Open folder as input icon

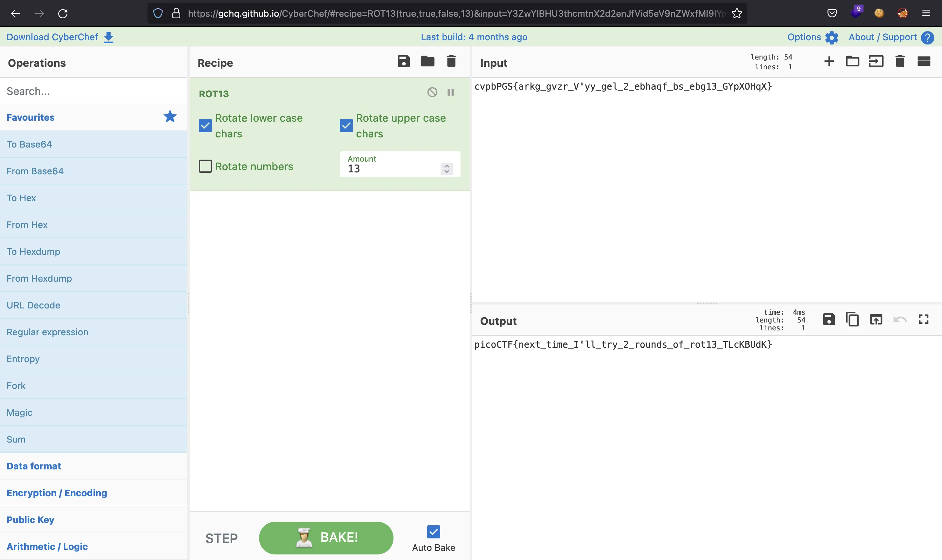pyautogui.click(x=852, y=61)
